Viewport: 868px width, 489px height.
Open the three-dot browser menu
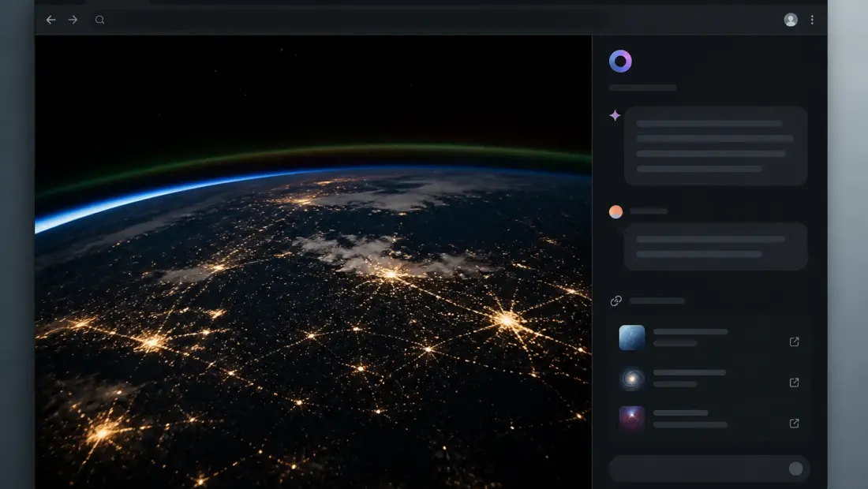(812, 20)
